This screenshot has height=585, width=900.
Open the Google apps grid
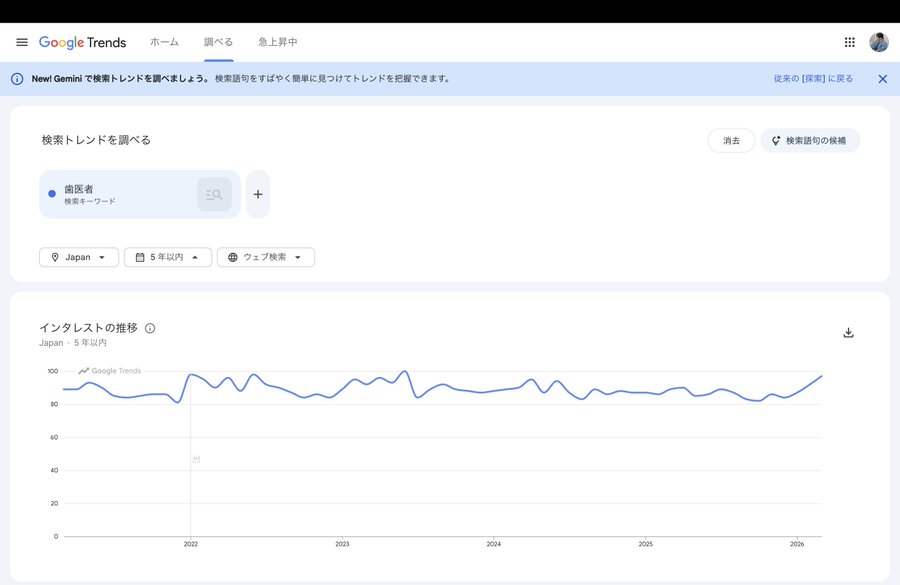click(x=849, y=42)
